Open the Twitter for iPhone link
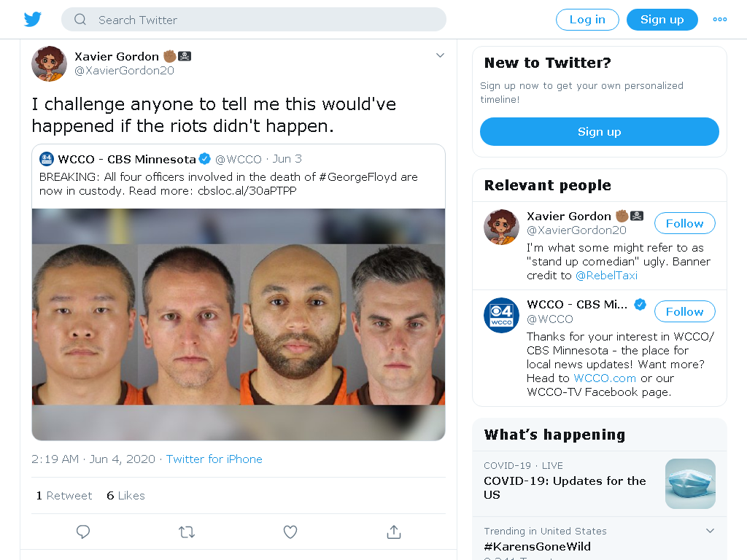 tap(214, 459)
